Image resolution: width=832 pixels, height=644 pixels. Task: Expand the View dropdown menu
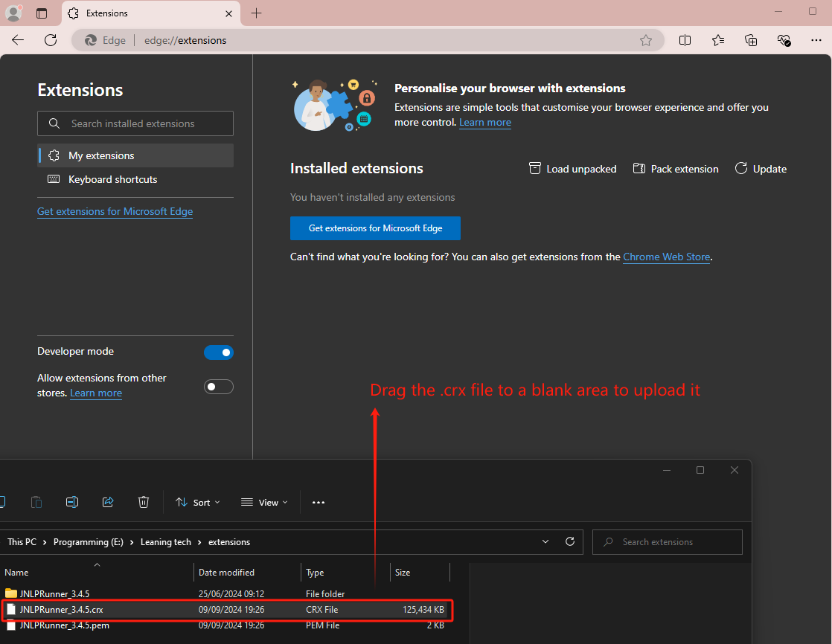coord(264,503)
